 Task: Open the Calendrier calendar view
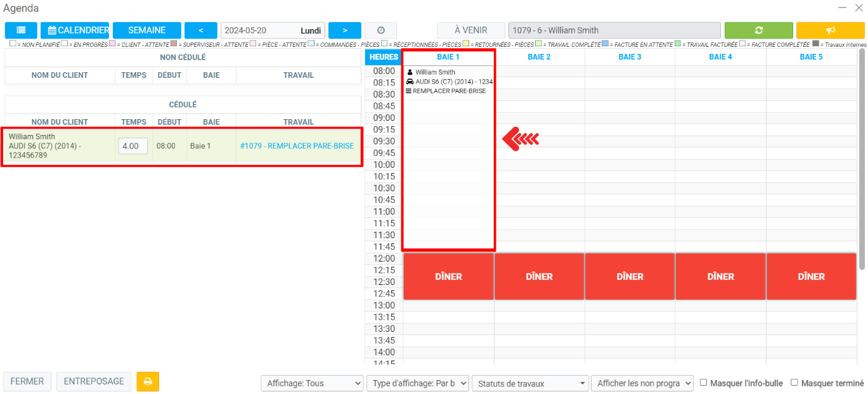point(75,30)
